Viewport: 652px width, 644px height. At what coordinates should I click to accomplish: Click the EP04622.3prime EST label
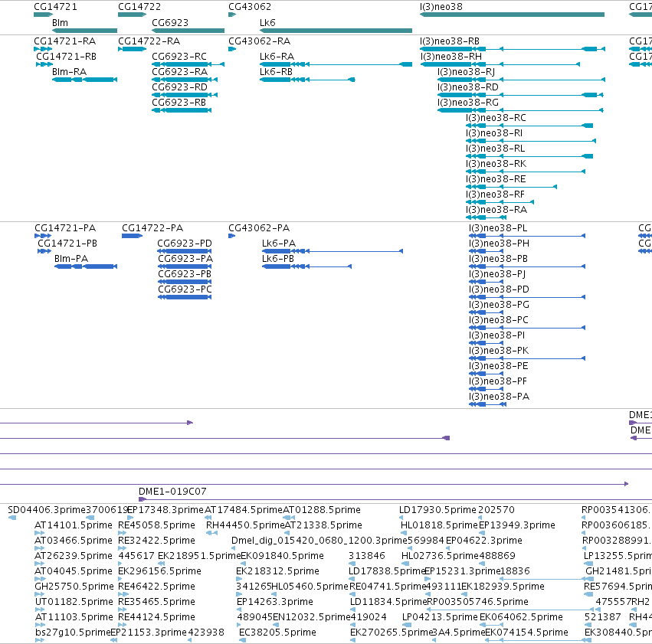click(484, 541)
